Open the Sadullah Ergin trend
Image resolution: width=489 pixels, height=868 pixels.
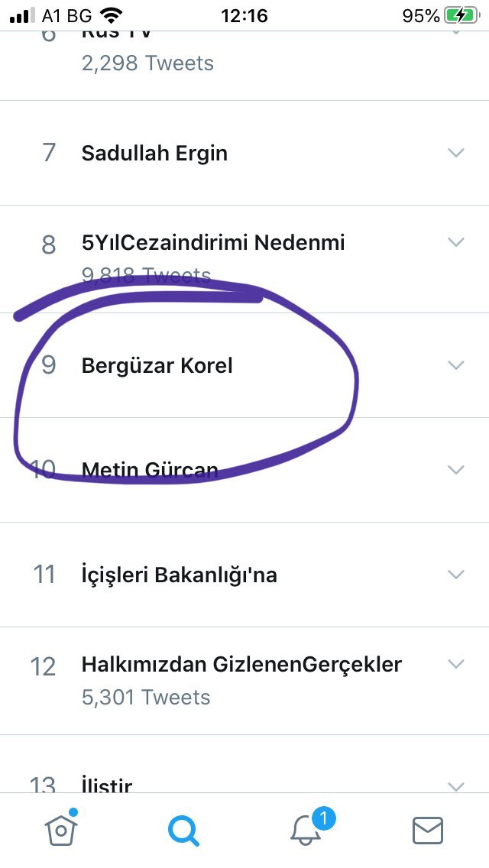pyautogui.click(x=154, y=153)
